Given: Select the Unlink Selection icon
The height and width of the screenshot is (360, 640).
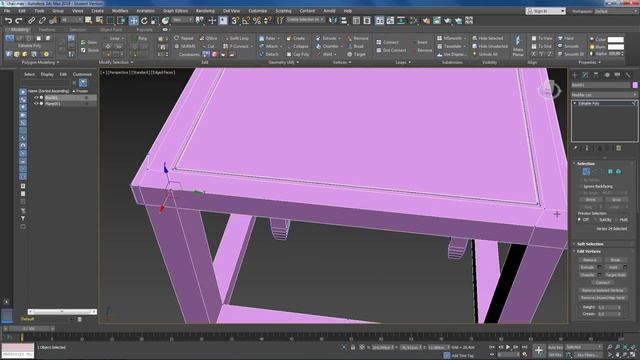Looking at the screenshot, I should (42, 20).
